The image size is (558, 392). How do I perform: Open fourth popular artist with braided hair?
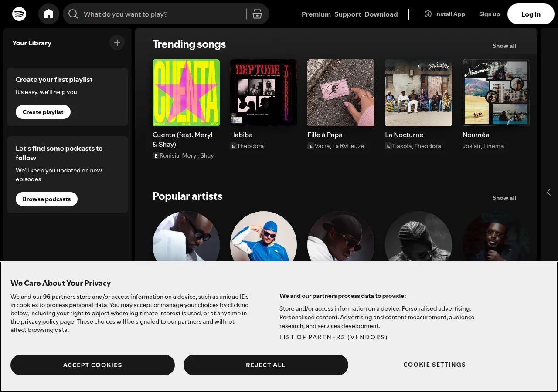(x=418, y=237)
